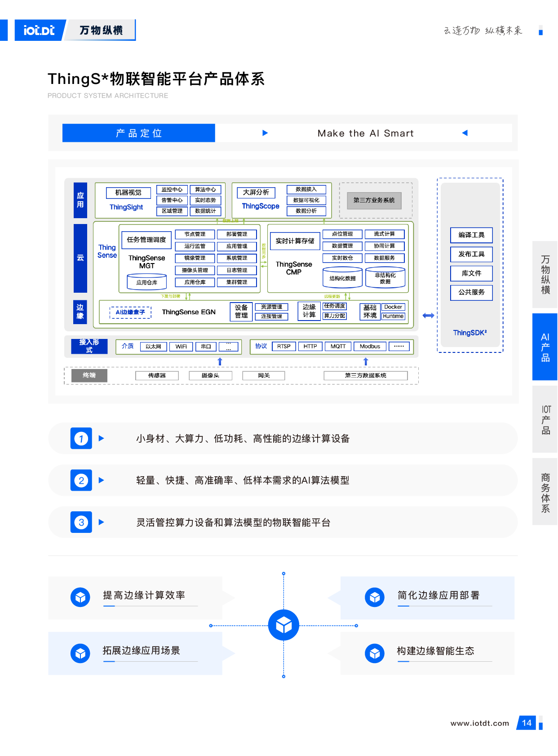The image size is (558, 756).
Task: Click the 终端 gray label
Action: click(89, 375)
